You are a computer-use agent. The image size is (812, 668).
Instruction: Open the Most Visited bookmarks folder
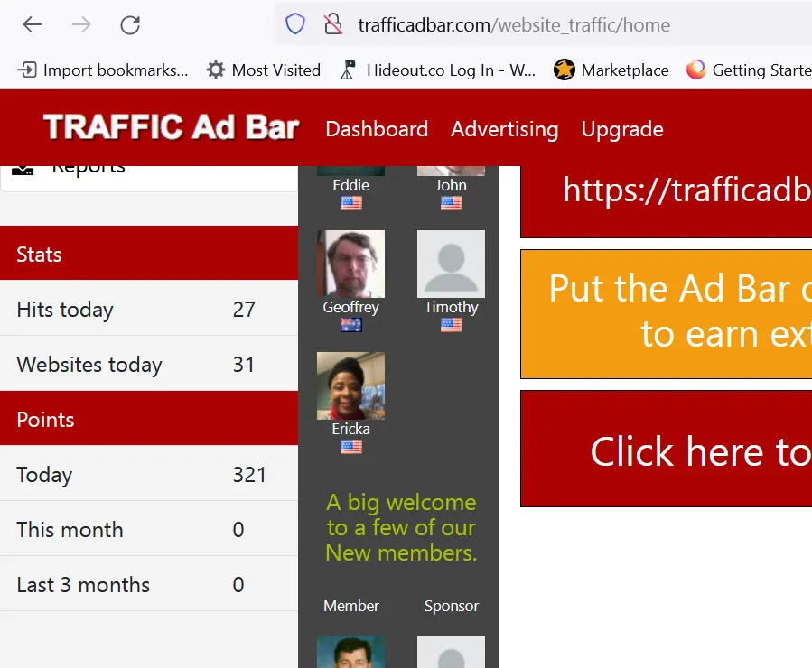tap(263, 70)
